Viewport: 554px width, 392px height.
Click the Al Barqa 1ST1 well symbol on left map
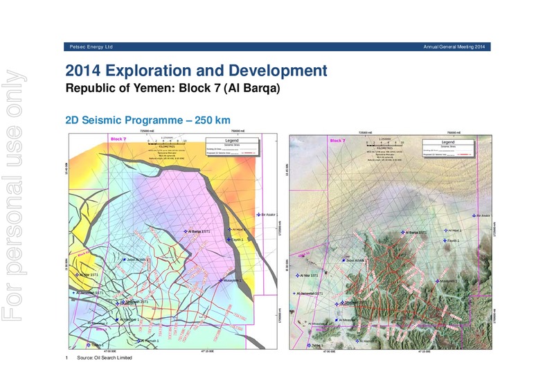186,231
